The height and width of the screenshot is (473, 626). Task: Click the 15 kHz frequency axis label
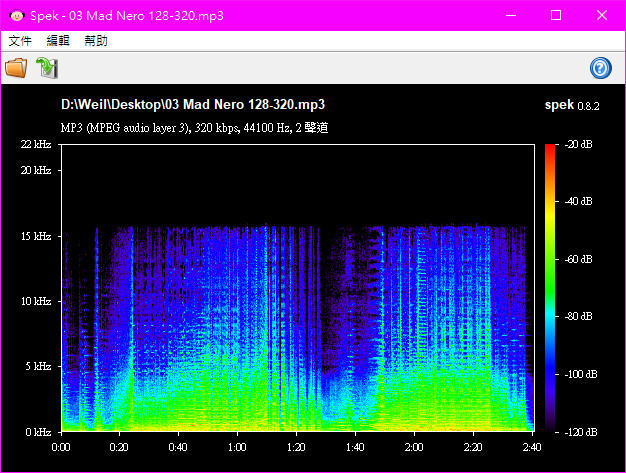click(35, 236)
